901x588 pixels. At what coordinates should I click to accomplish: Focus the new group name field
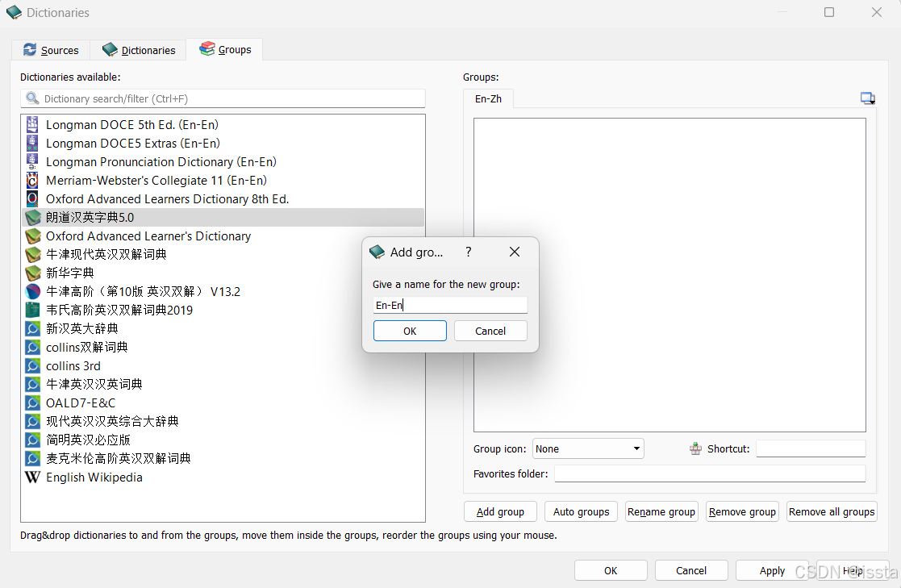point(450,305)
